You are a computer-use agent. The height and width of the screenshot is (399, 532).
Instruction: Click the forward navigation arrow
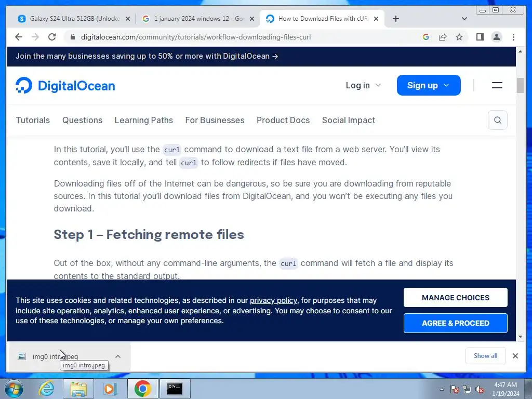35,37
